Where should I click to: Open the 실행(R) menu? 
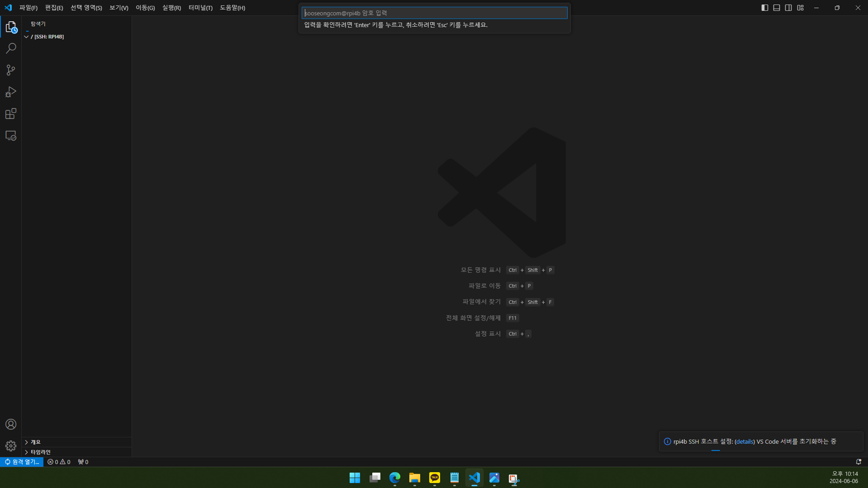pos(171,8)
